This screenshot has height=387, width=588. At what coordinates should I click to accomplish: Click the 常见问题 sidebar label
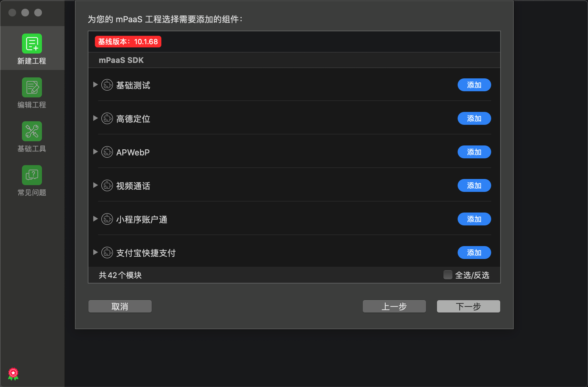point(32,193)
